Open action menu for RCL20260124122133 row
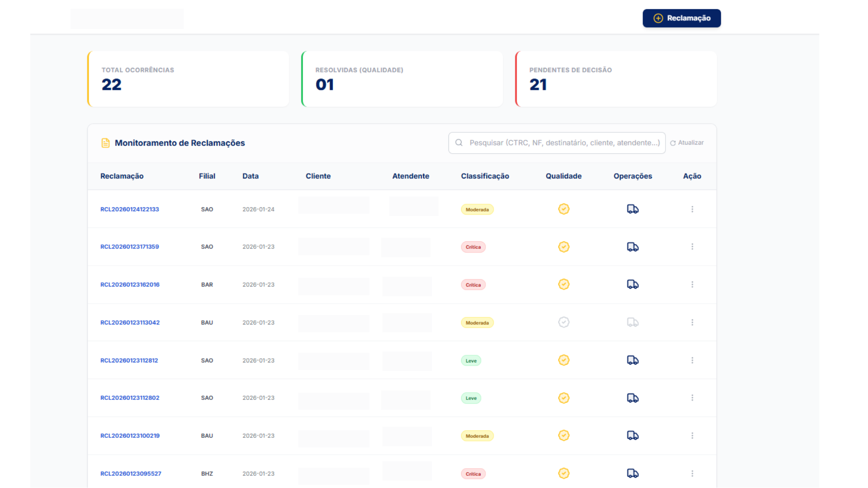 click(692, 209)
